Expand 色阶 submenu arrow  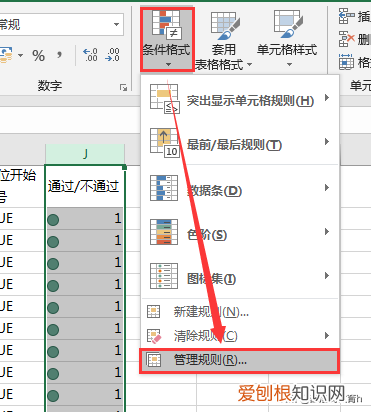[x=327, y=232]
